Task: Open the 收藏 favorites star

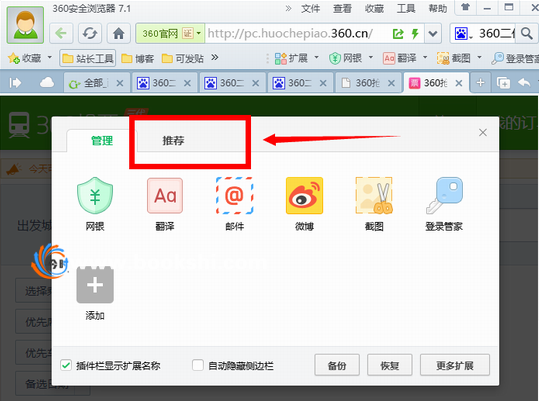Action: (x=14, y=58)
